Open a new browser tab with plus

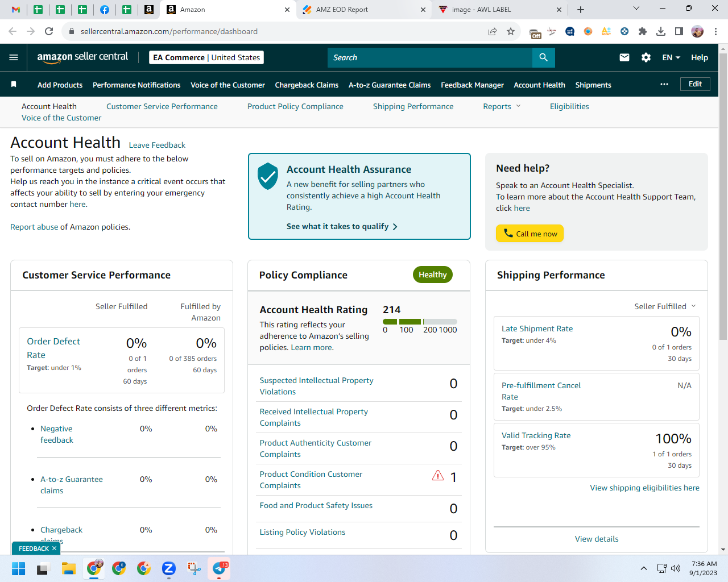pyautogui.click(x=580, y=10)
